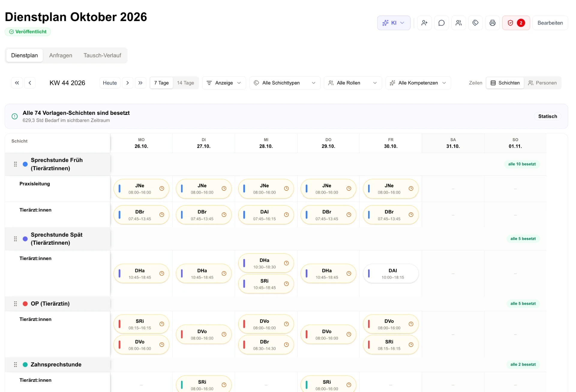Go to next week with right chevron

[x=127, y=83]
